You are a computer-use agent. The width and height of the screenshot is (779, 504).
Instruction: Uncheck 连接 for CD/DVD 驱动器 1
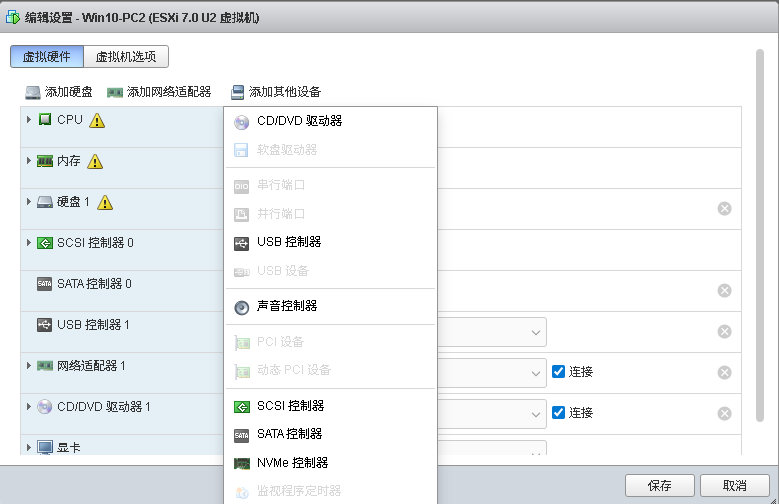tap(558, 413)
